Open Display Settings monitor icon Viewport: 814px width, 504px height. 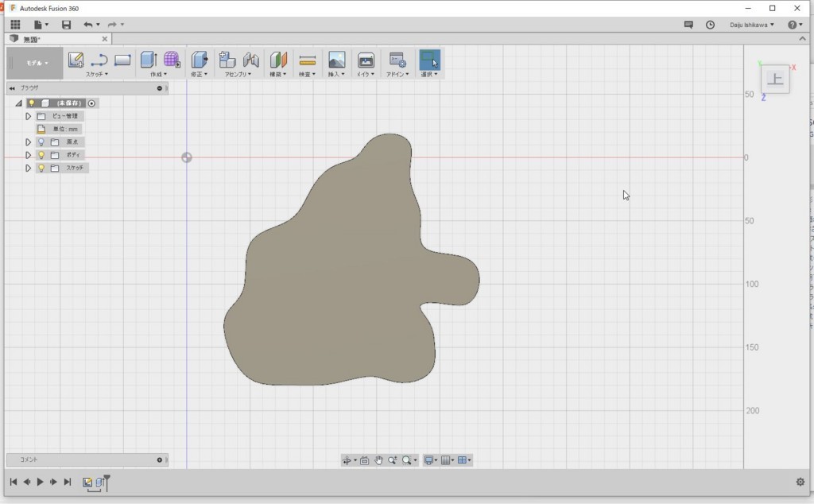pyautogui.click(x=428, y=460)
